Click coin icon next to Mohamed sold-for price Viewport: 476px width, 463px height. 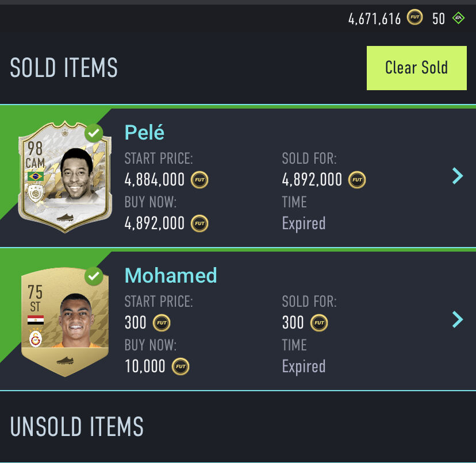[319, 323]
